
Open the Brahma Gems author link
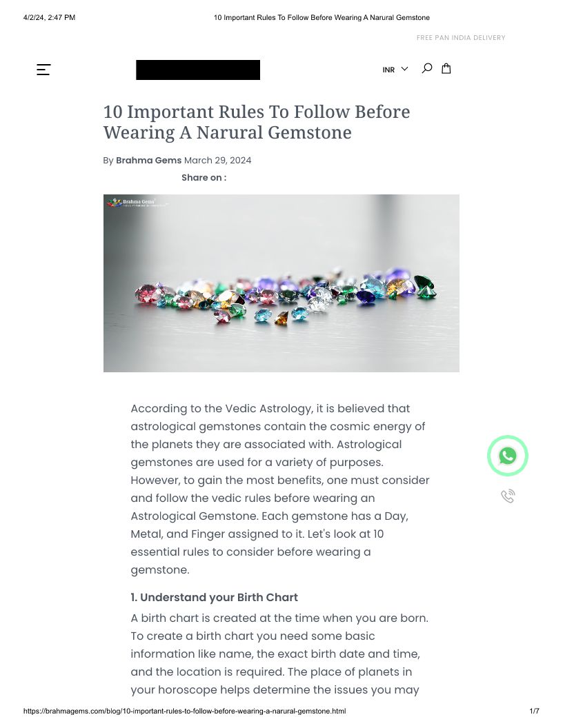(148, 161)
